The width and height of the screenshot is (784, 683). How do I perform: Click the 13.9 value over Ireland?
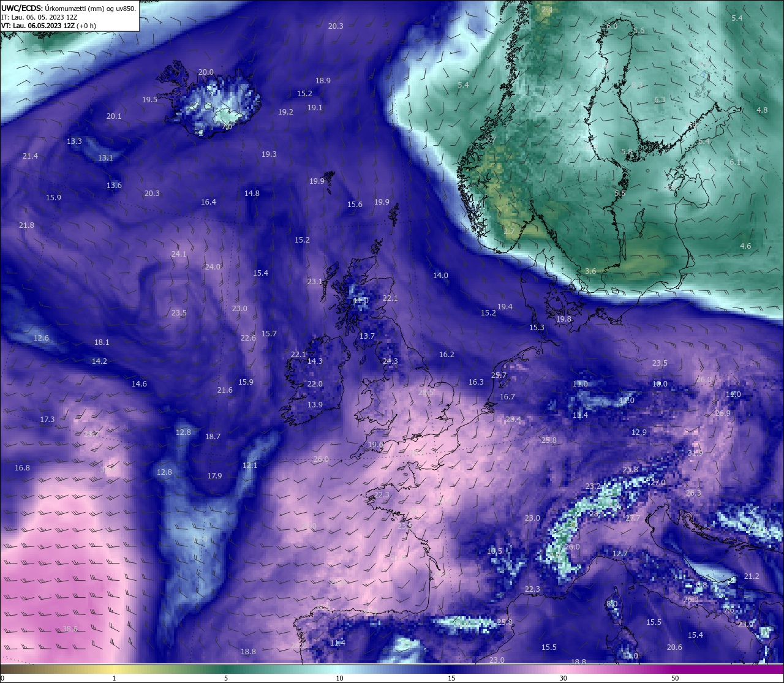coord(315,404)
